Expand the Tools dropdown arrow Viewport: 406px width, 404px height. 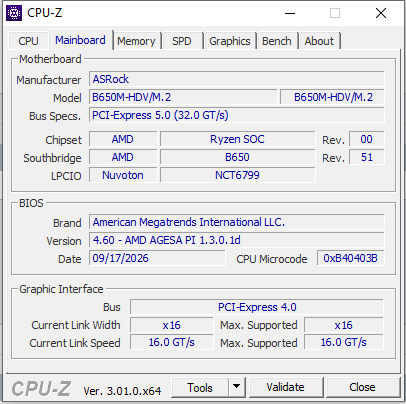pyautogui.click(x=237, y=388)
